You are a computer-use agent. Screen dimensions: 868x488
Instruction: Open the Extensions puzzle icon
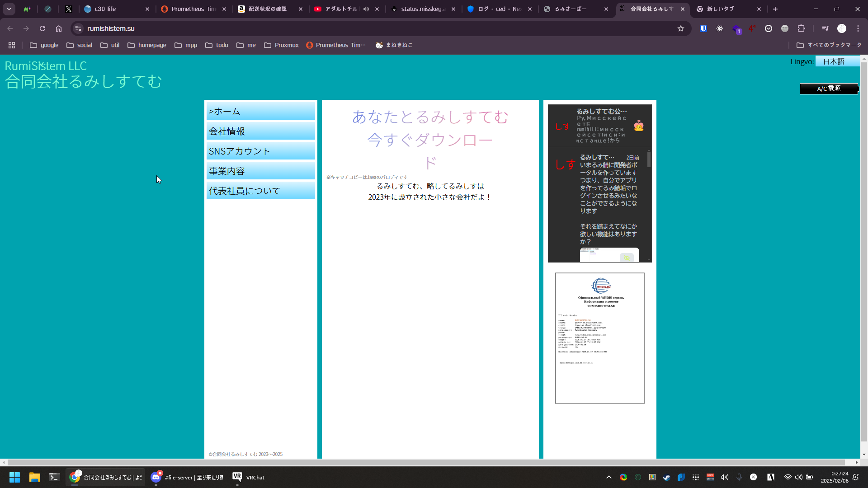tap(801, 28)
